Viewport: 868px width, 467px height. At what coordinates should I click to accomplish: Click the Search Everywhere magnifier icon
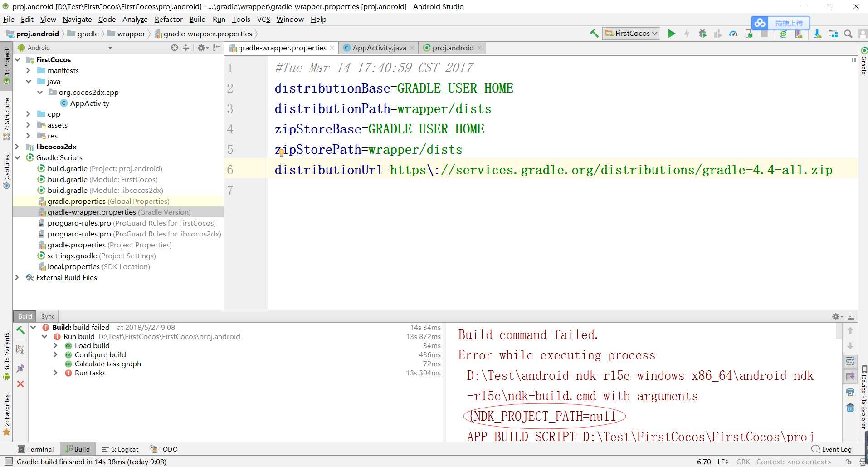(x=848, y=34)
